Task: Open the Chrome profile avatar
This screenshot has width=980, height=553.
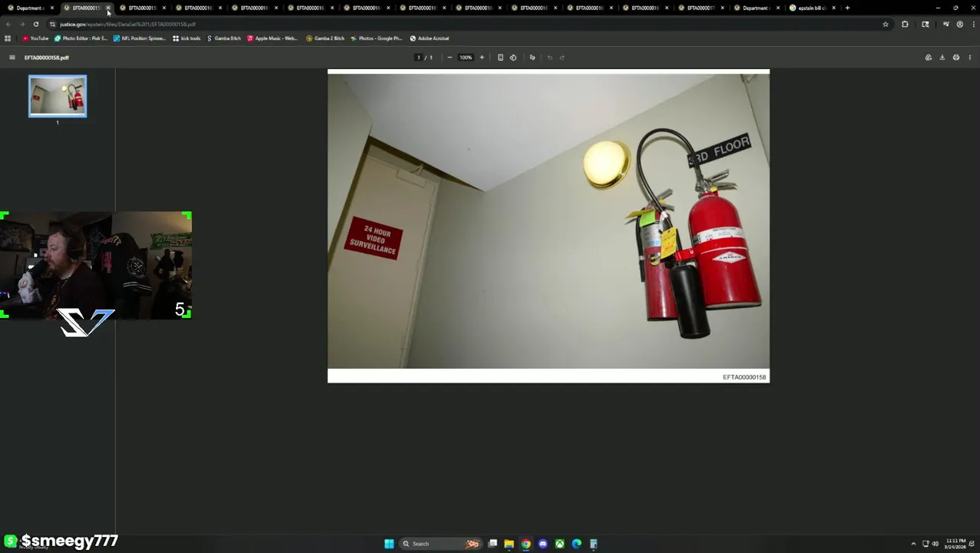Action: point(959,25)
